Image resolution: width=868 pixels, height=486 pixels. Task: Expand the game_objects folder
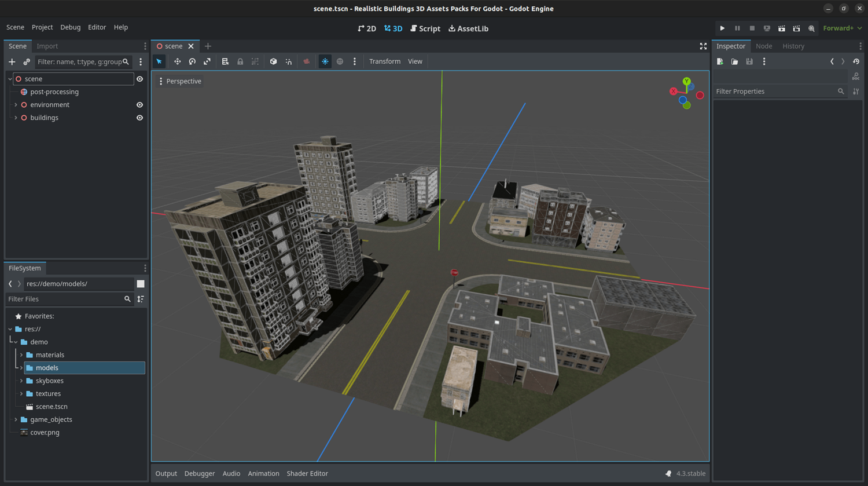click(16, 419)
